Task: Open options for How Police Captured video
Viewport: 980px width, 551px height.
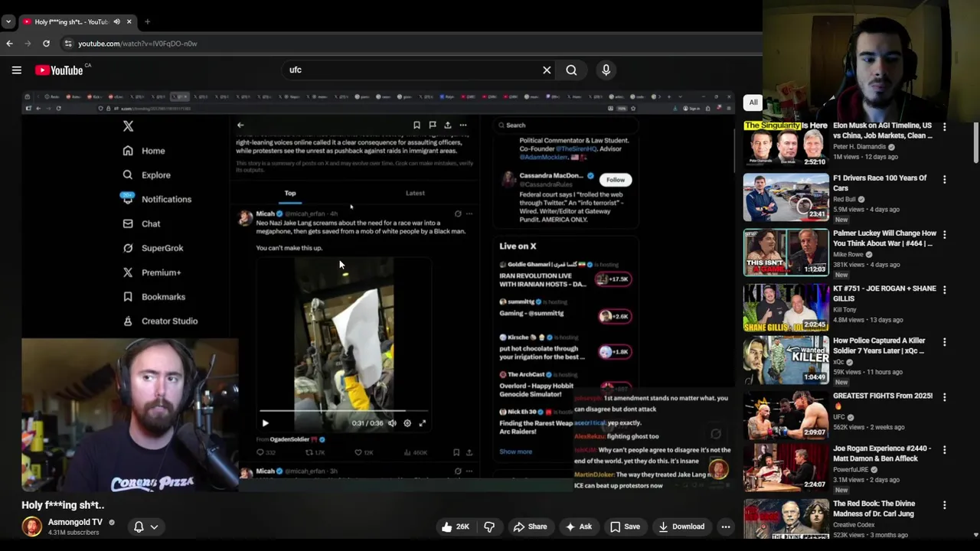Action: pyautogui.click(x=944, y=341)
